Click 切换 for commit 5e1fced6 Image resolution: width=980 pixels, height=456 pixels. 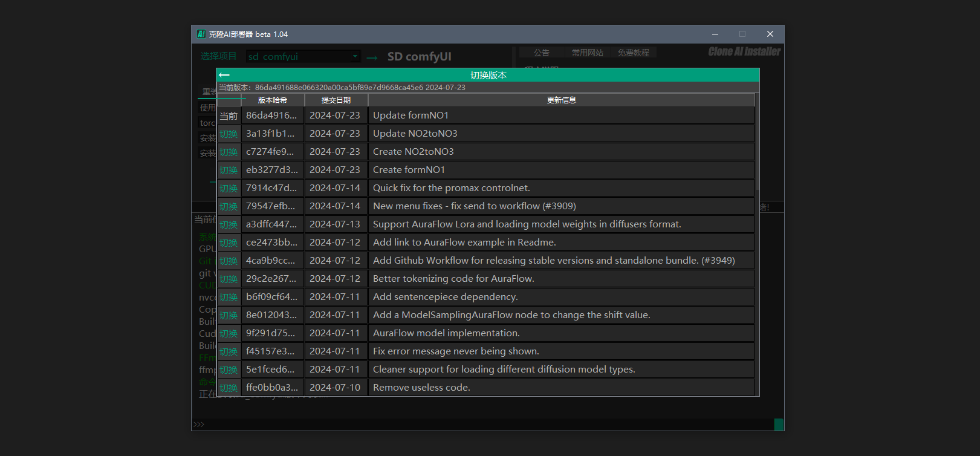[x=229, y=370]
